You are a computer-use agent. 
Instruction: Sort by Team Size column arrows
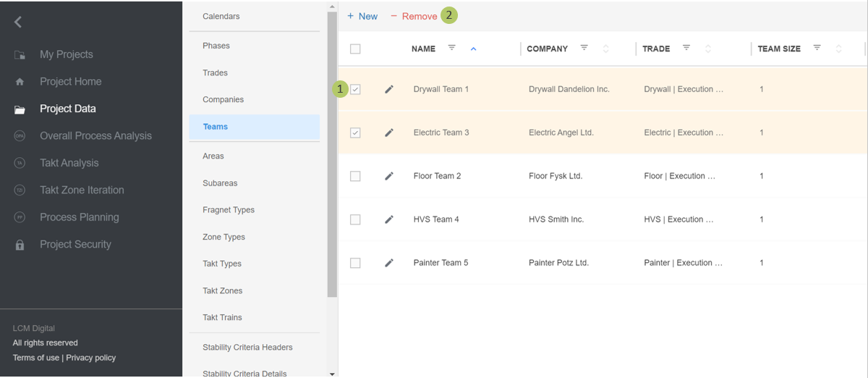pyautogui.click(x=838, y=49)
